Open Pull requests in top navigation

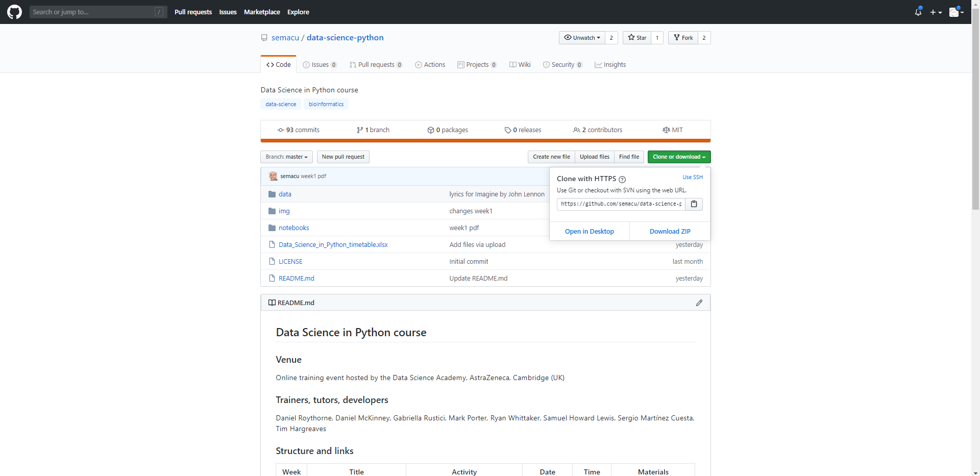193,12
